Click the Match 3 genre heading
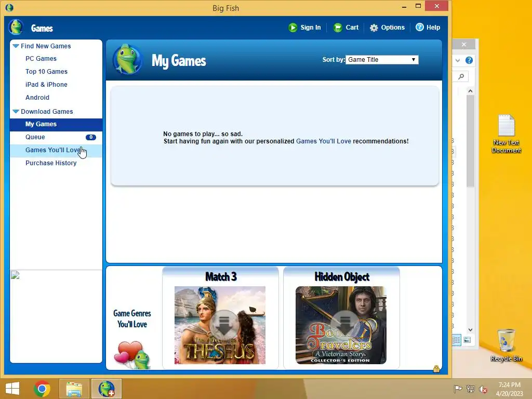The width and height of the screenshot is (532, 399). pos(221,276)
